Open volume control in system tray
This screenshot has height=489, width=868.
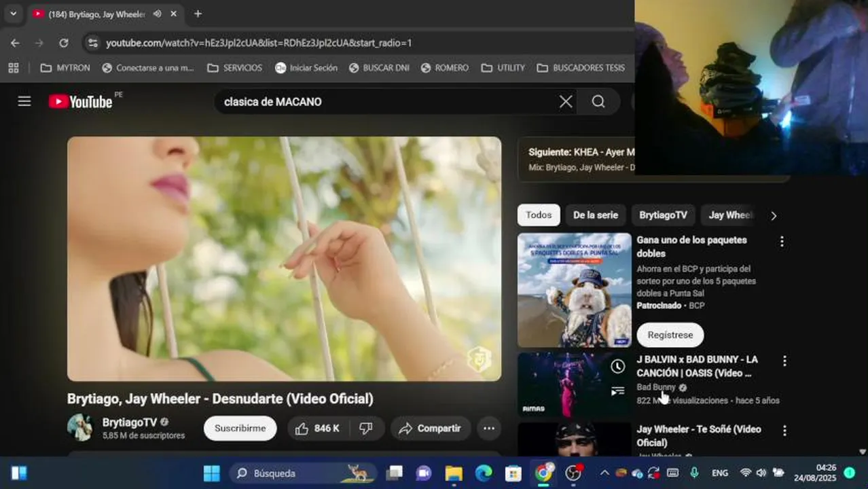[761, 473]
